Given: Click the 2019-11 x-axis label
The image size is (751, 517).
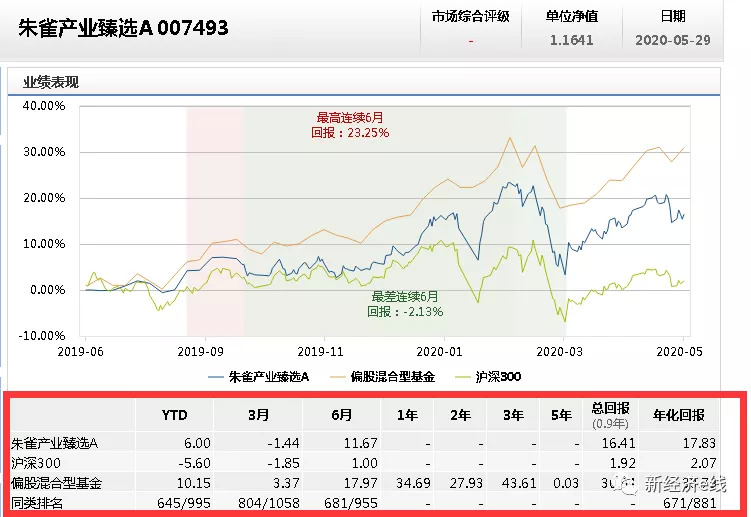Looking at the screenshot, I should [320, 352].
